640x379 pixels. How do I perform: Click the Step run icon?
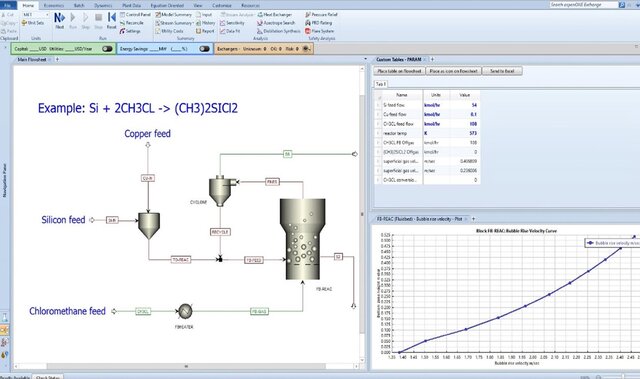click(x=85, y=20)
